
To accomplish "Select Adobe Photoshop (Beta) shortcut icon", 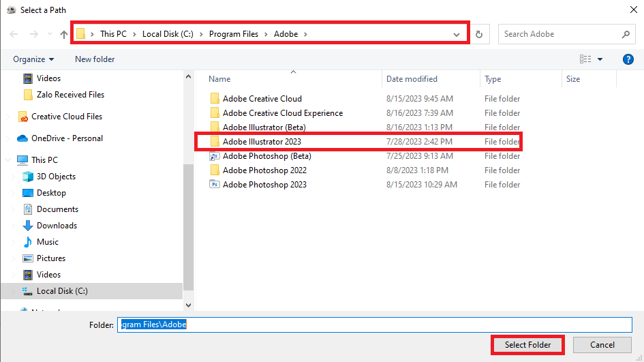I will click(215, 156).
